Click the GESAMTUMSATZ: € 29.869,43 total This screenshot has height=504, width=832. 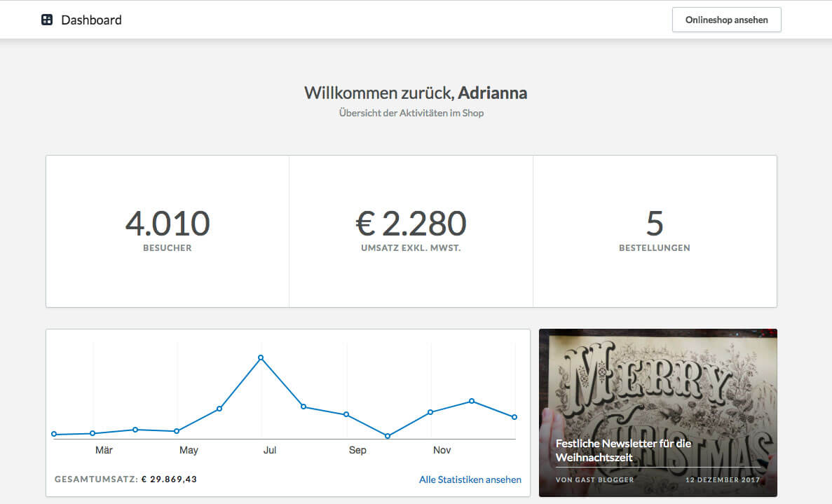tap(125, 479)
